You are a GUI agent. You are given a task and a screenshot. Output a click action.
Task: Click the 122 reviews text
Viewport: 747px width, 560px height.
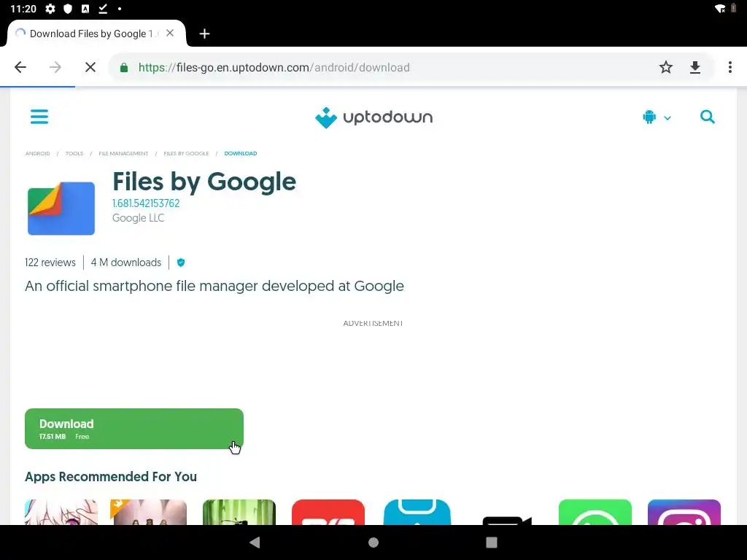(x=50, y=262)
